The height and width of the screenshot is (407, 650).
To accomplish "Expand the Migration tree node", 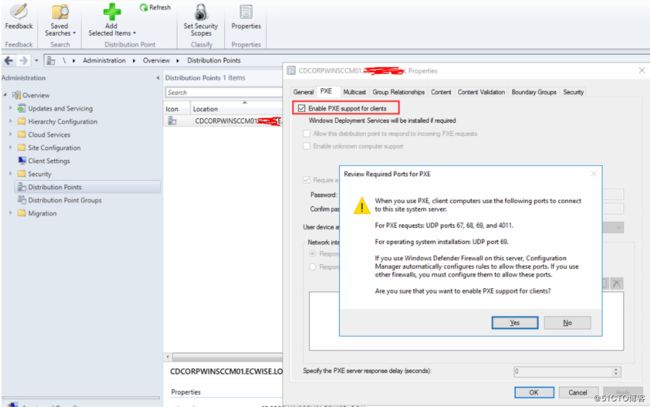I will tap(10, 213).
